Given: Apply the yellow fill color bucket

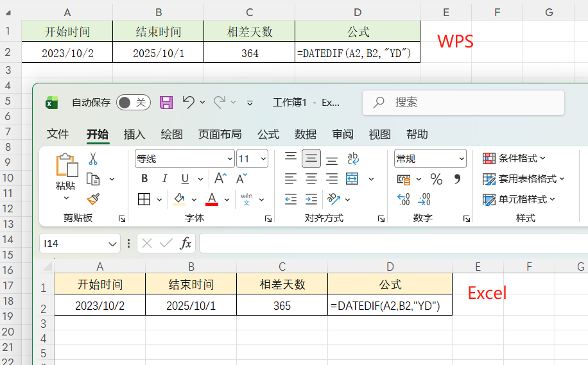Looking at the screenshot, I should [179, 199].
